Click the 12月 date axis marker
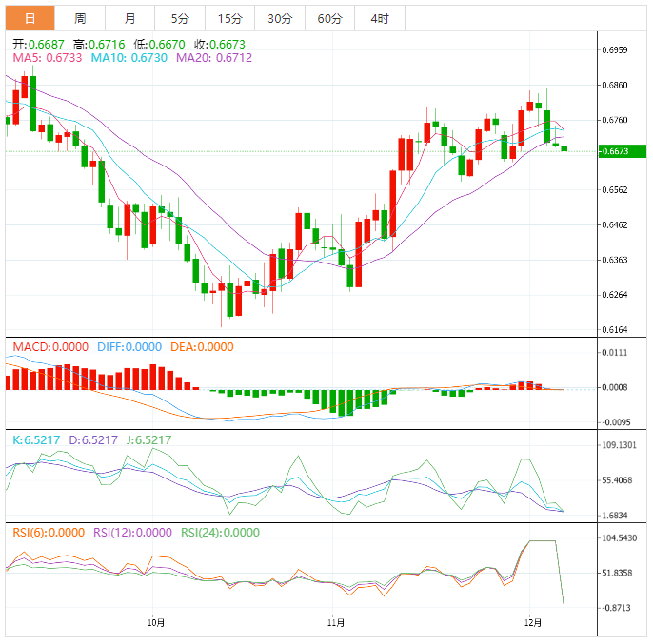The height and width of the screenshot is (644, 653). (533, 624)
